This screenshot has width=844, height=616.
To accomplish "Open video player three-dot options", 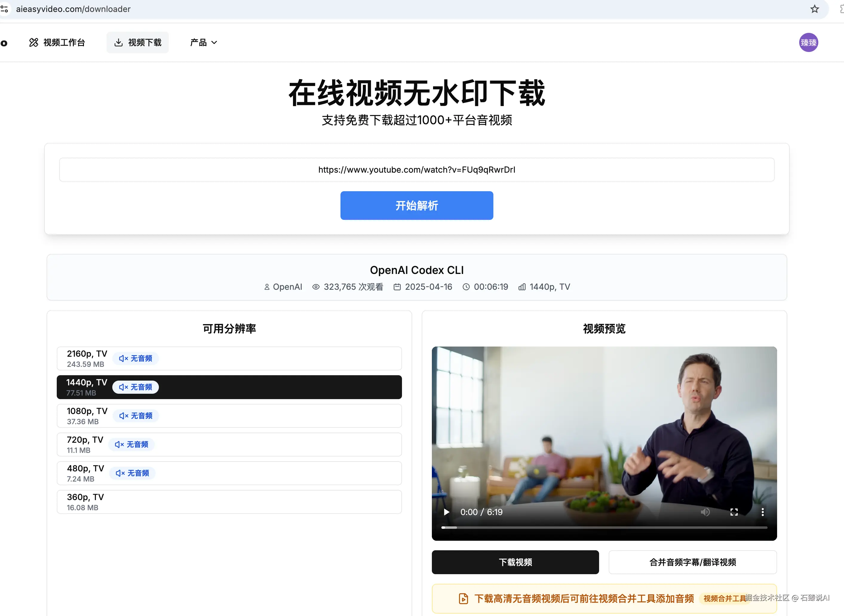I will (762, 512).
